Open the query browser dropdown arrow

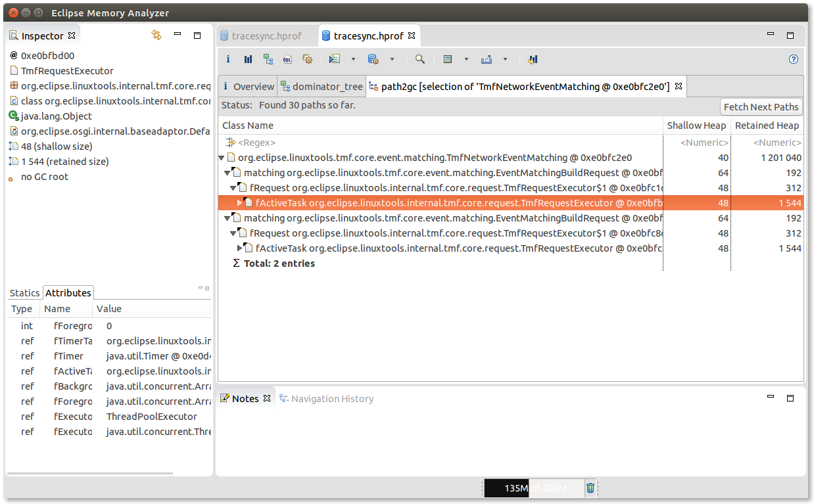click(392, 59)
